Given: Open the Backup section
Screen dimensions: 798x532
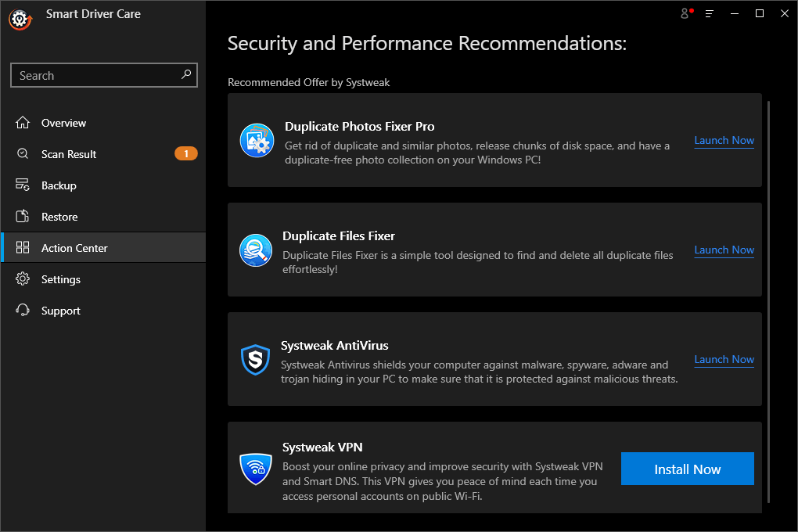Looking at the screenshot, I should point(103,185).
